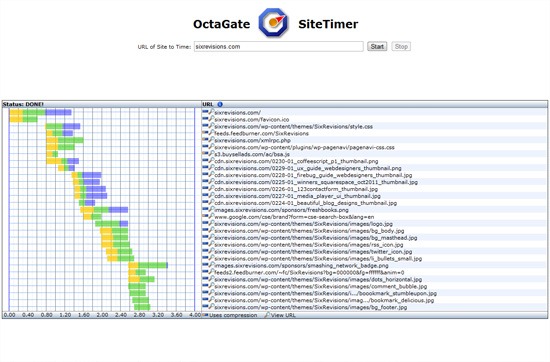Click the magnifier icon beside freshbooks.png row
Viewport: 550px width, 362px height.
click(211, 209)
